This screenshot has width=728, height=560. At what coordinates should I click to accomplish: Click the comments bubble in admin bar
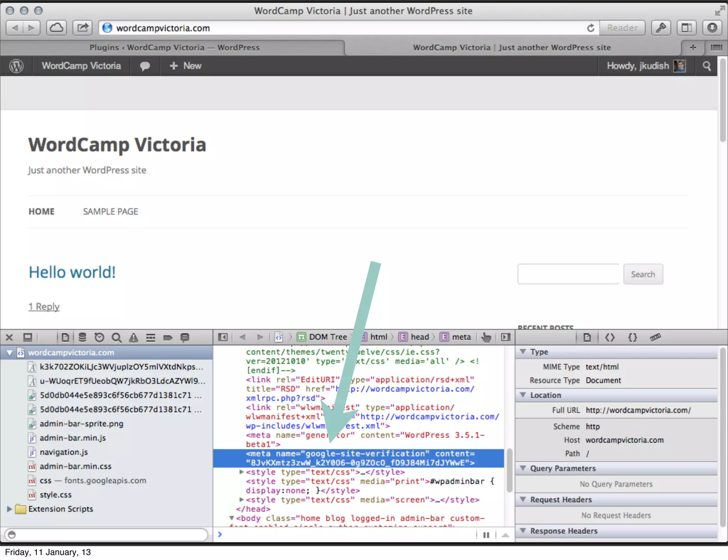click(x=145, y=66)
